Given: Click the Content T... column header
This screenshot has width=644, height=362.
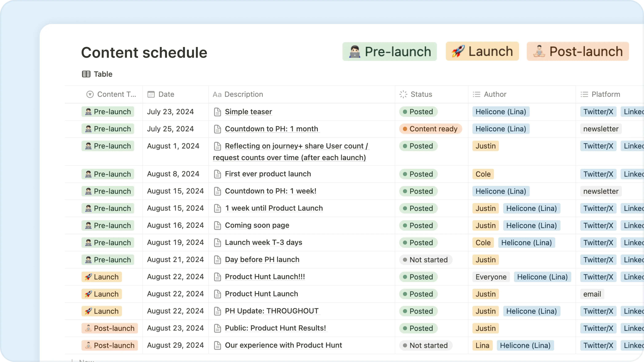Looking at the screenshot, I should click(x=111, y=94).
